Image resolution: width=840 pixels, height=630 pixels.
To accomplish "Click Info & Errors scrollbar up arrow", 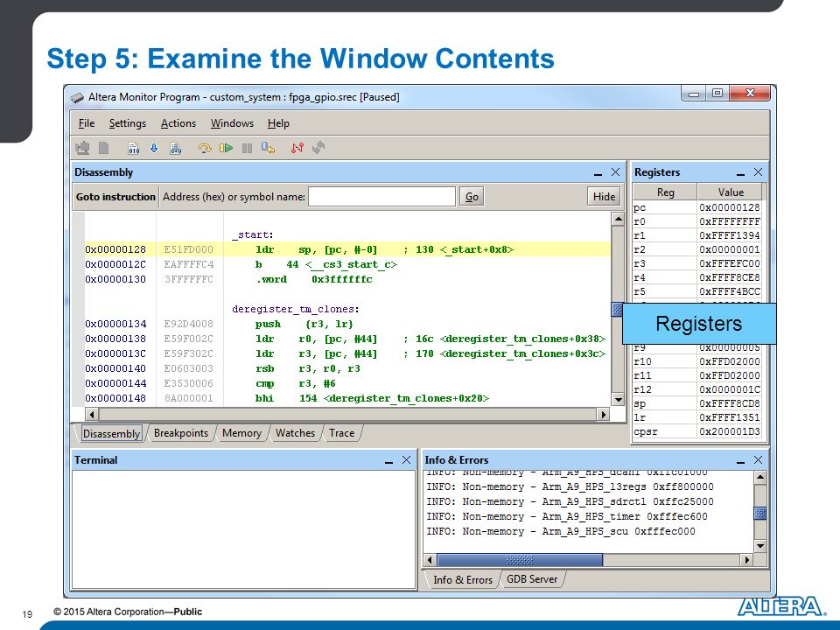I will coord(760,478).
